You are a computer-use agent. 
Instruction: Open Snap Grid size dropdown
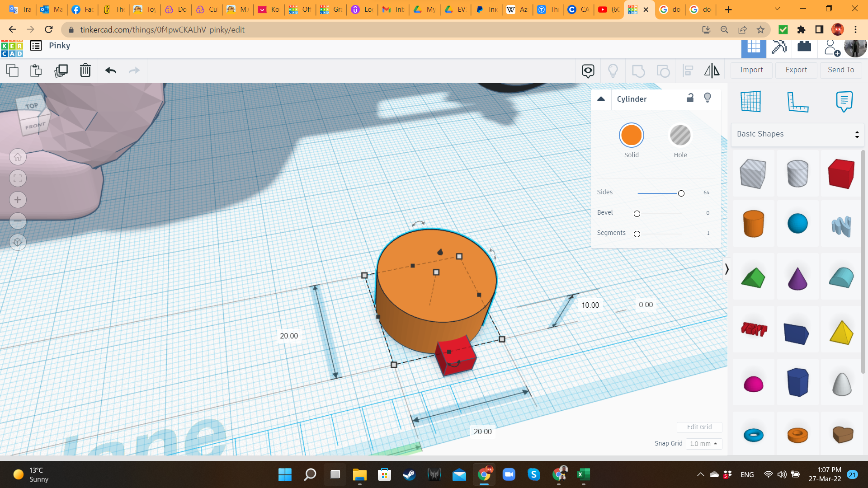(703, 444)
